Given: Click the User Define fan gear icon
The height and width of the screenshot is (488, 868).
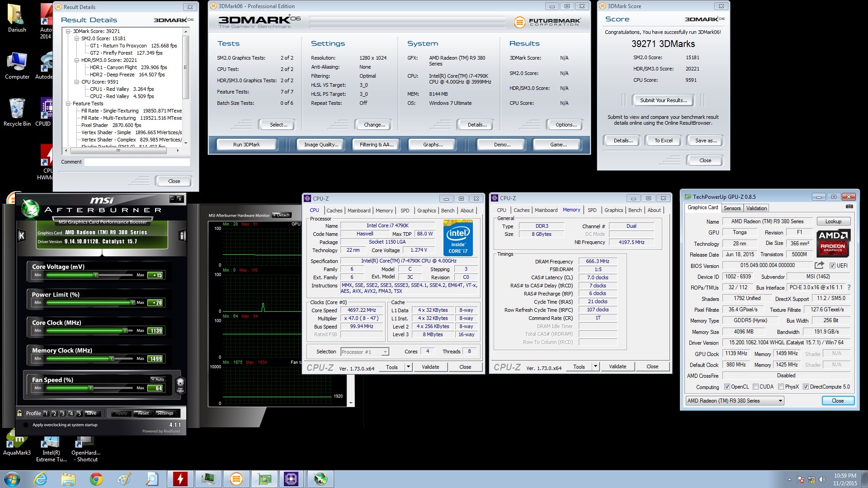Looking at the screenshot, I should coord(180,385).
